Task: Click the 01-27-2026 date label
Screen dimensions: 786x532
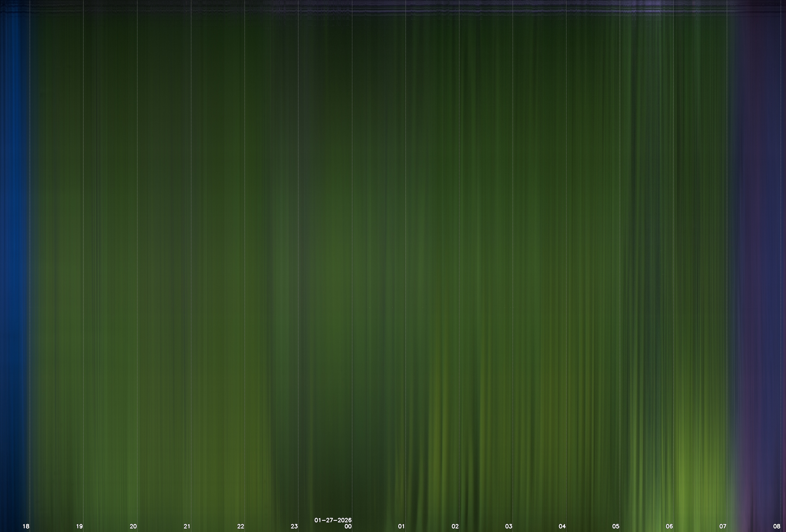Action: coord(333,520)
